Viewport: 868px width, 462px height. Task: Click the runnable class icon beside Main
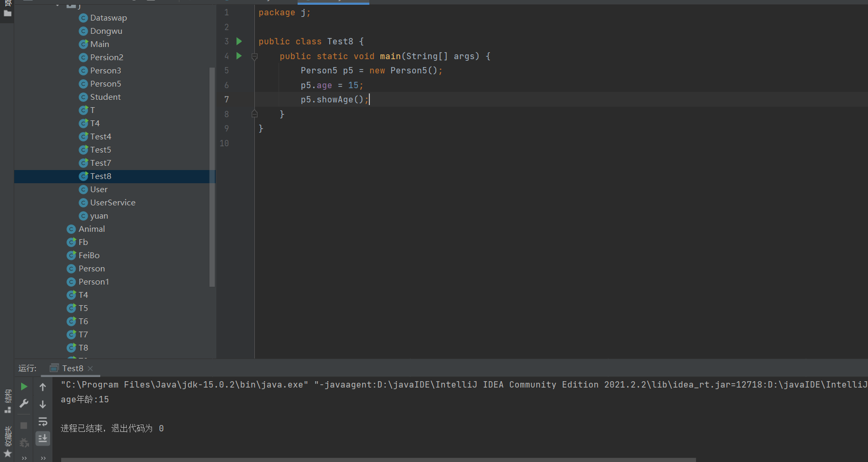(x=83, y=44)
